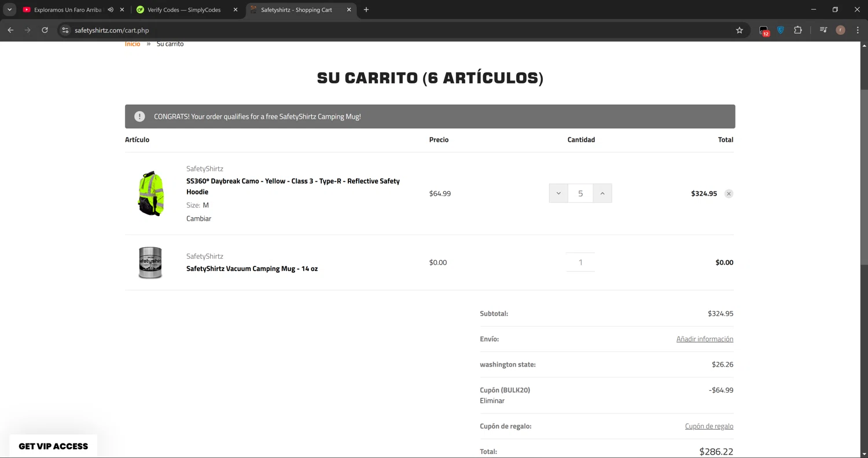
Task: Click the hoodie total $324.95 in row
Action: (x=704, y=193)
